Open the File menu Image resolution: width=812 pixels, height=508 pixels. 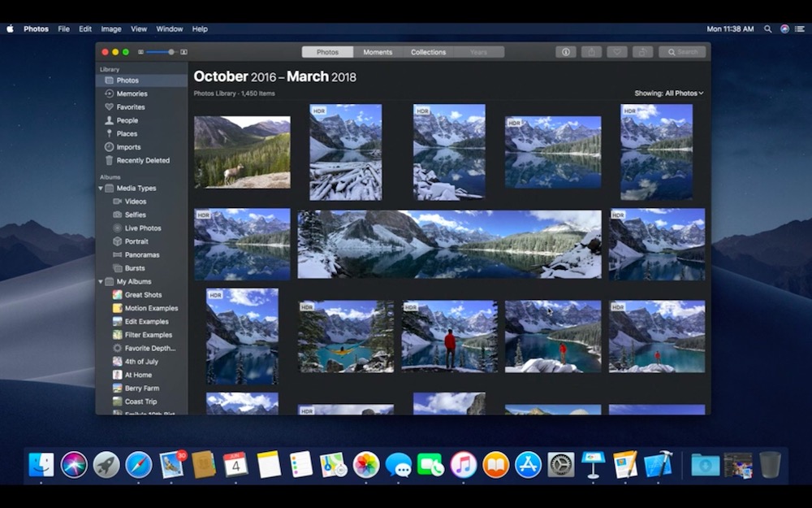(x=63, y=29)
